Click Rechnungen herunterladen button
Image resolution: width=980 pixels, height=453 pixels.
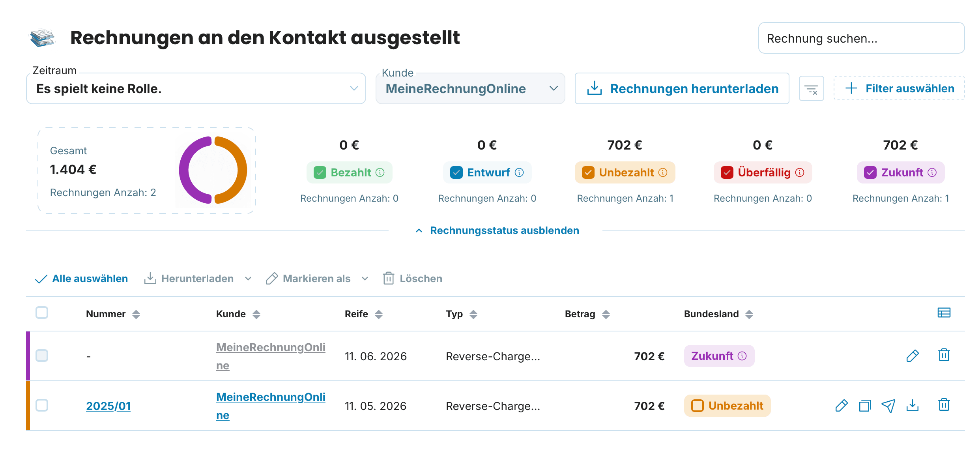coord(682,88)
